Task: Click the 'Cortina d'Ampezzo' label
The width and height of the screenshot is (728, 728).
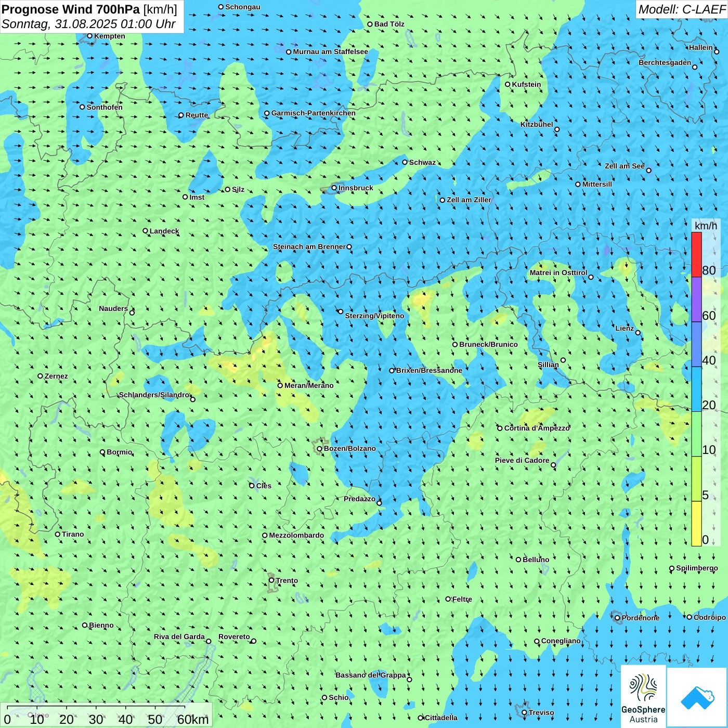Action: pos(537,428)
